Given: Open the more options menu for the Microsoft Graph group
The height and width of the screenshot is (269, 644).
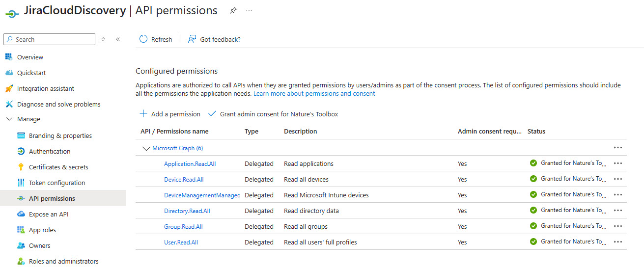Looking at the screenshot, I should tap(618, 148).
